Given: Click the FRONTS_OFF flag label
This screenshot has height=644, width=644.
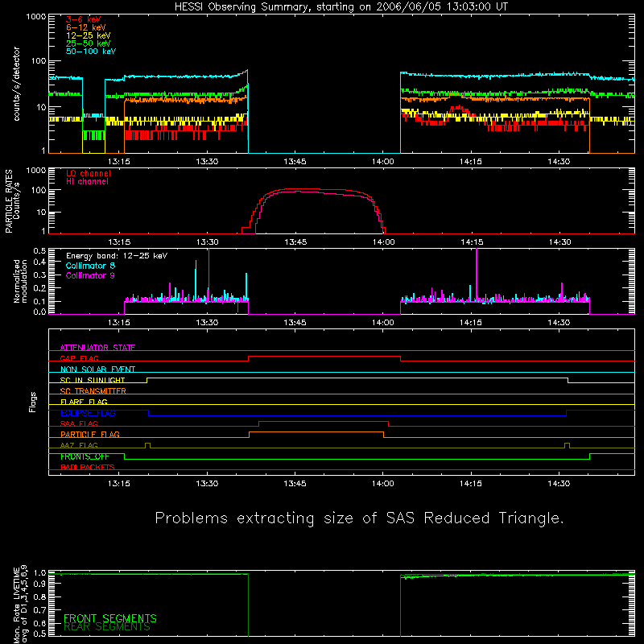Looking at the screenshot, I should pyautogui.click(x=85, y=456).
